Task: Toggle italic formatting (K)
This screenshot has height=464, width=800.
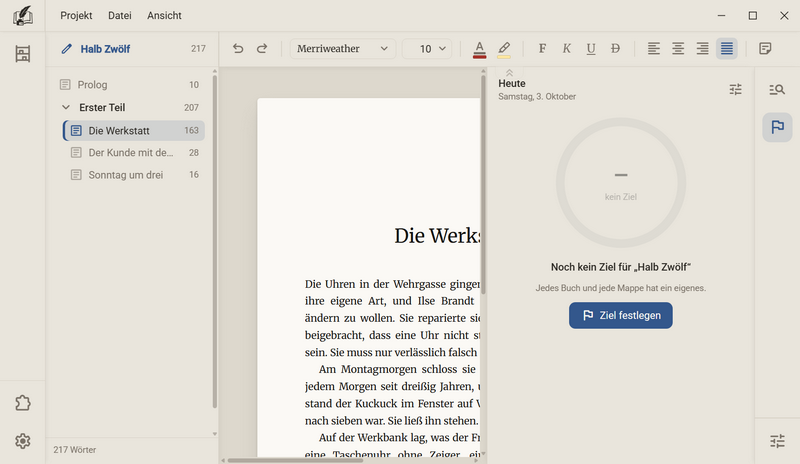Action: (x=566, y=48)
